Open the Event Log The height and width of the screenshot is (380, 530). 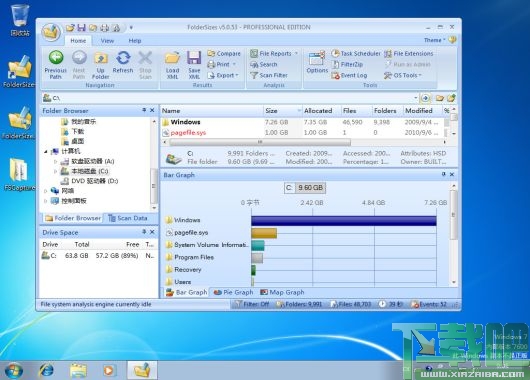coord(349,75)
